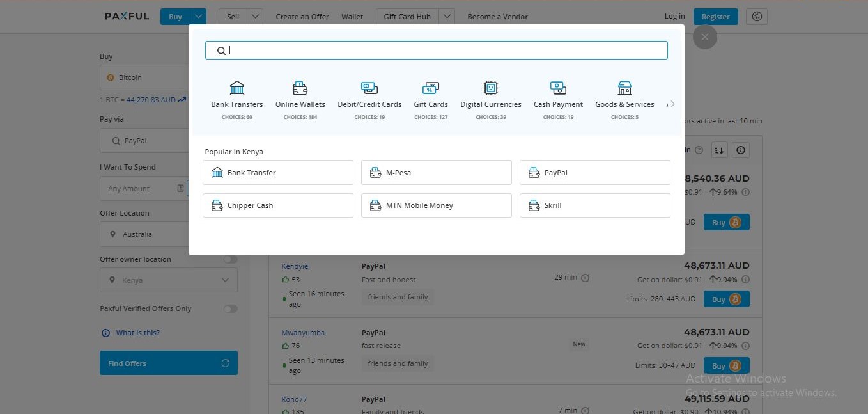Click Sell in the top navigation
Screen dimensions: 868x414
click(x=233, y=17)
